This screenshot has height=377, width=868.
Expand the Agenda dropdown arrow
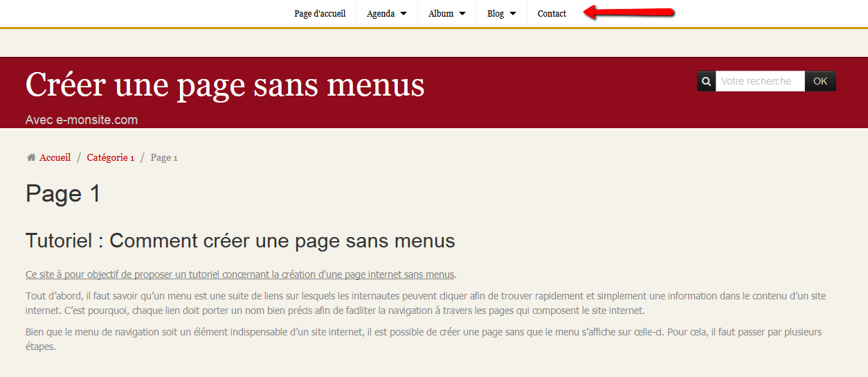404,13
